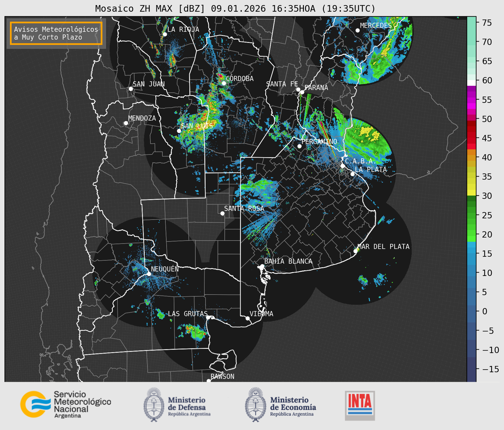Select the MAR DEL PLATA city marker

(356, 251)
